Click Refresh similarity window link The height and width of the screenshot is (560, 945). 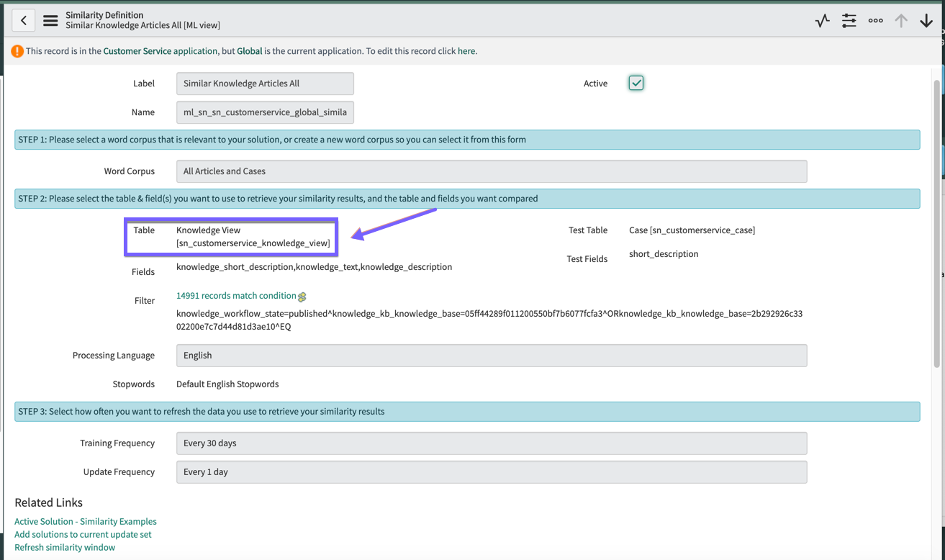[65, 547]
